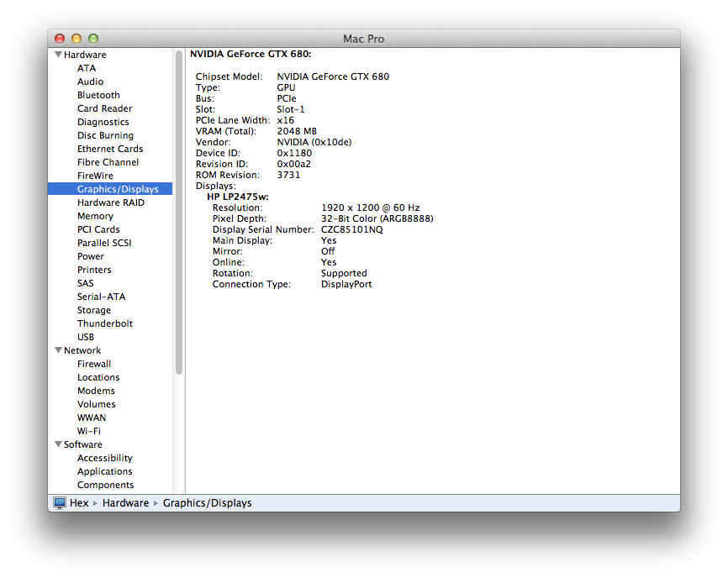Select SAS in the sidebar
This screenshot has height=578, width=728.
pos(86,283)
